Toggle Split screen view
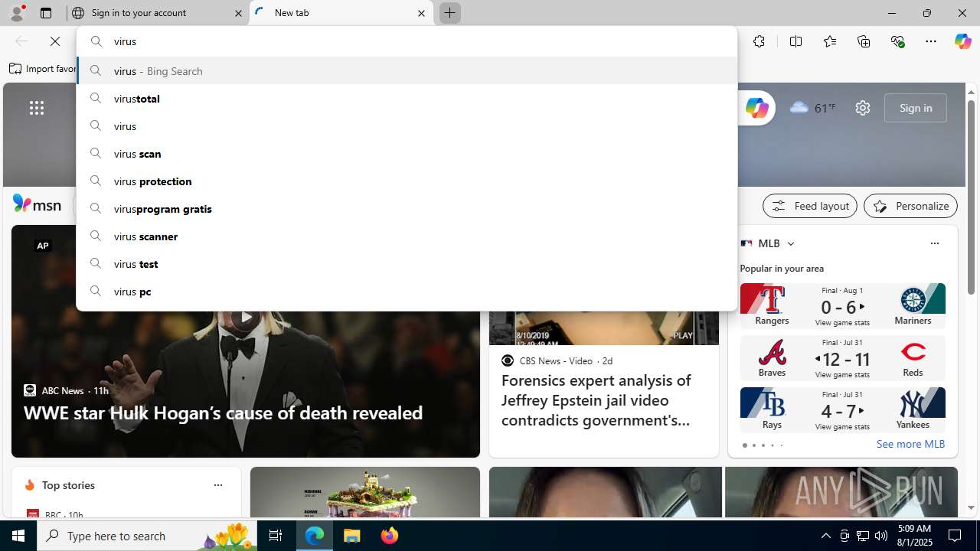The height and width of the screenshot is (551, 980). (x=795, y=41)
